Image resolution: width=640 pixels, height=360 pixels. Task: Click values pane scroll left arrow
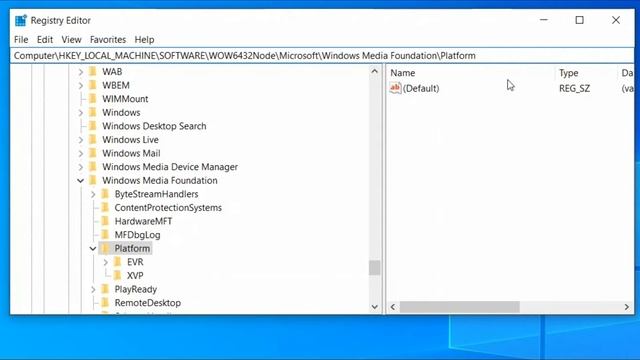click(393, 307)
